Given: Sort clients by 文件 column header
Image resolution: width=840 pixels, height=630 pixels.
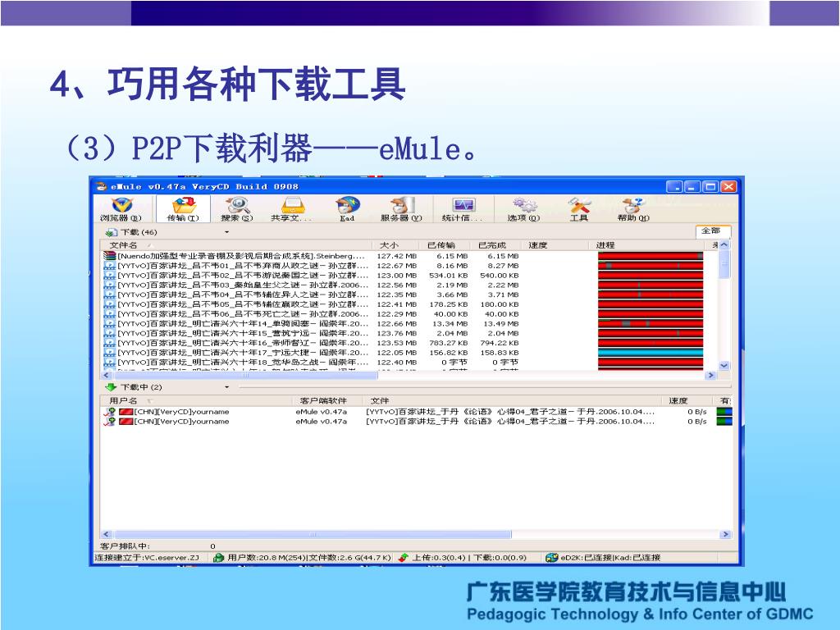Looking at the screenshot, I should coord(512,400).
